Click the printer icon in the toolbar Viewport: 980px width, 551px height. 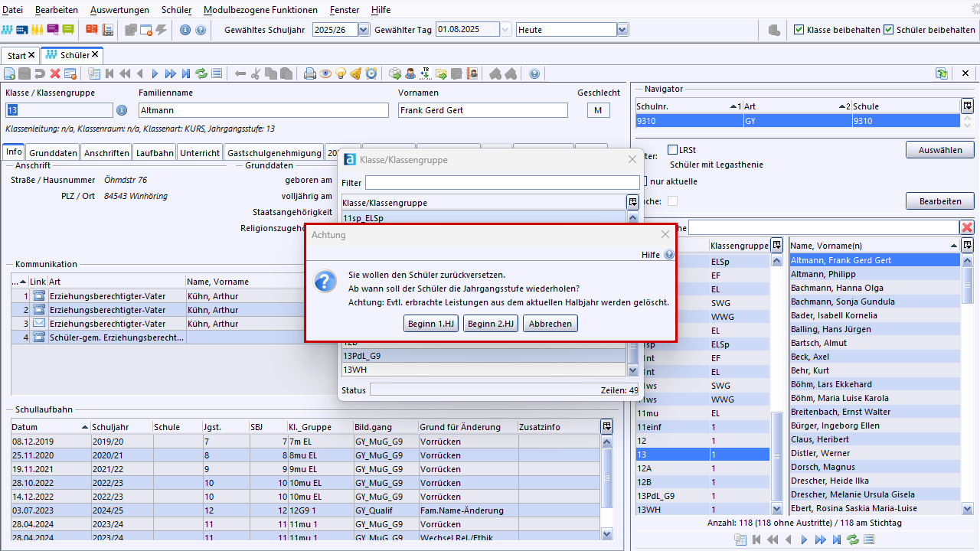pos(310,73)
